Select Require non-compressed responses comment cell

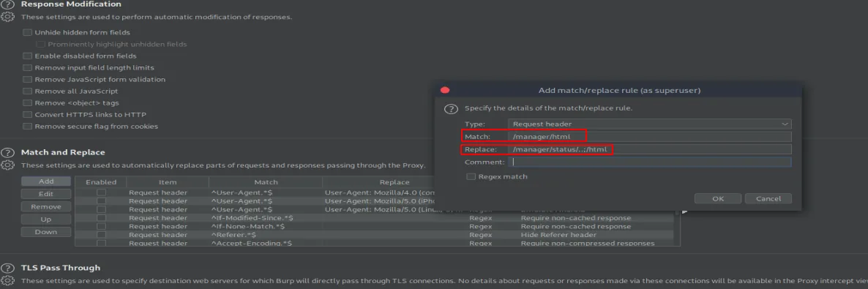tap(596, 243)
